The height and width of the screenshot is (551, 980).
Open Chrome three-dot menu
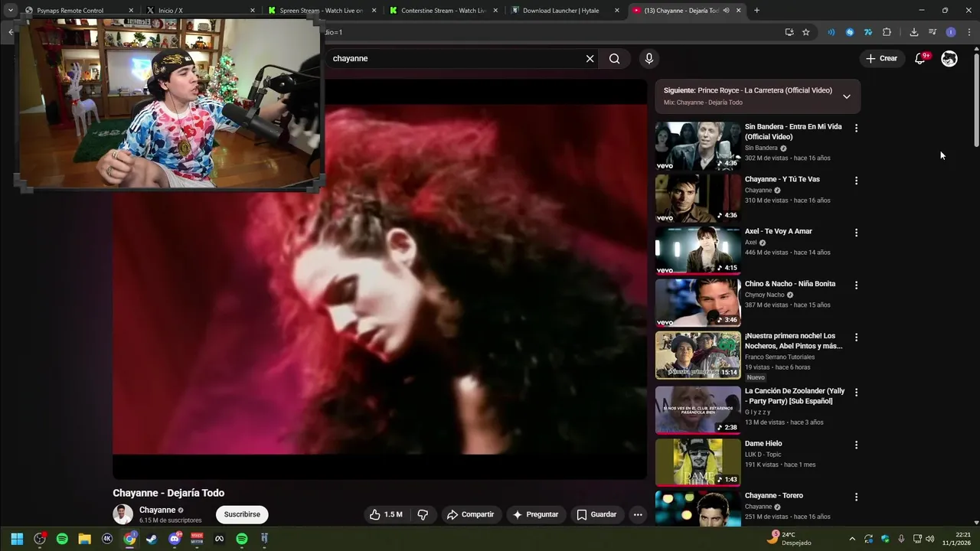pos(969,32)
